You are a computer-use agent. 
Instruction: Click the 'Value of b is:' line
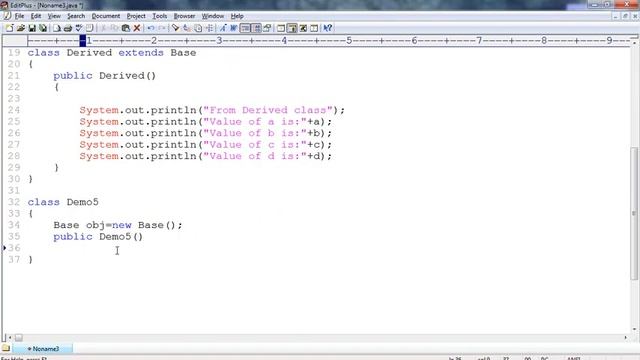pyautogui.click(x=206, y=133)
